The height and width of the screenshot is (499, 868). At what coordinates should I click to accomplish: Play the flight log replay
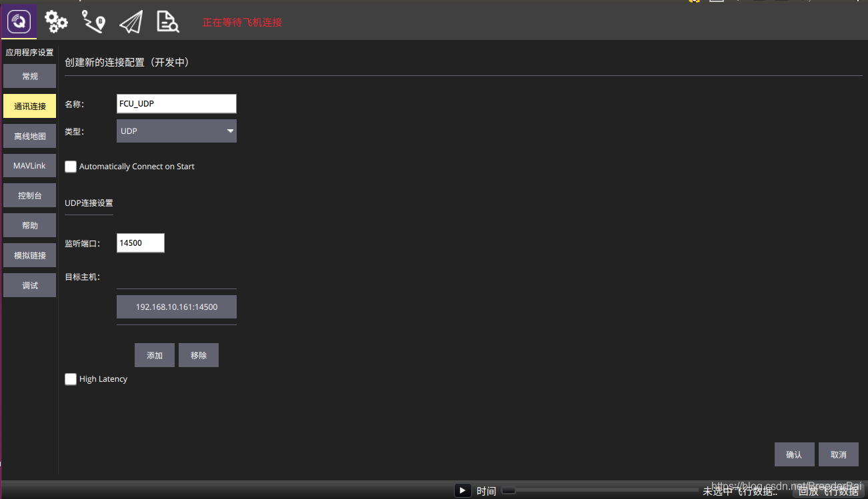tap(463, 490)
